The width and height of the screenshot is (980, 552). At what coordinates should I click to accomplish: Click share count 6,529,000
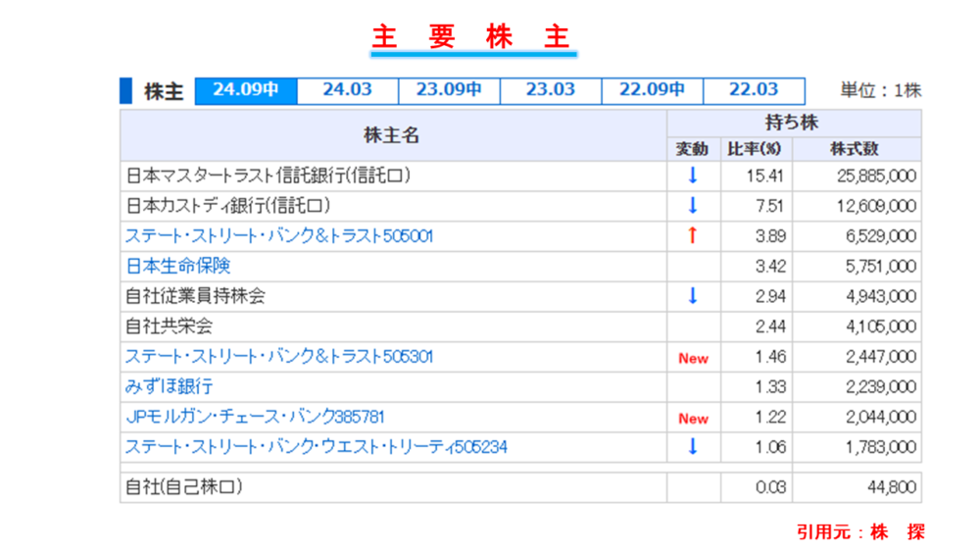(881, 236)
